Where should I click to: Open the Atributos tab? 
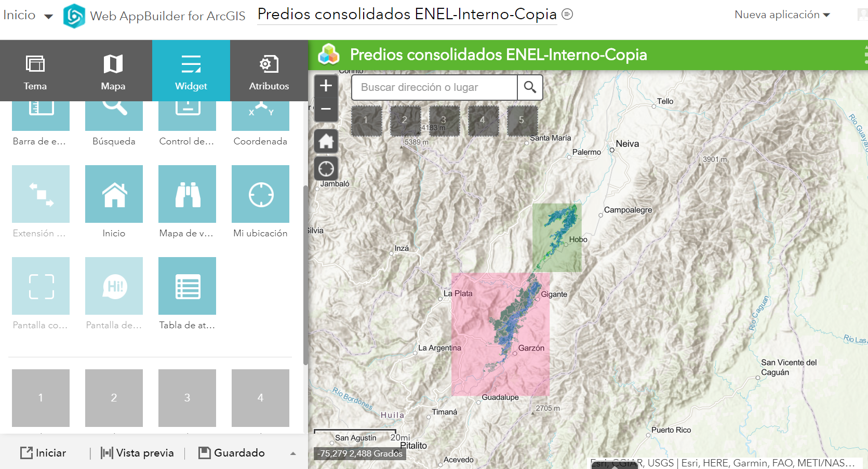[269, 71]
